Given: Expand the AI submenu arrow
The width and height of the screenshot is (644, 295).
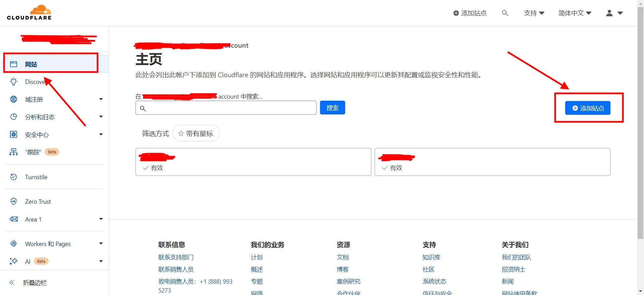Looking at the screenshot, I should click(101, 261).
